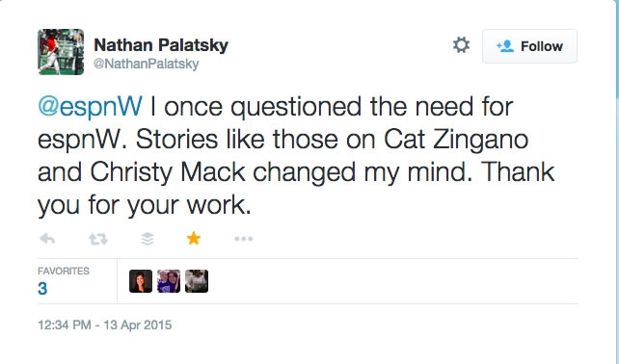The width and height of the screenshot is (619, 364).
Task: Toggle the gold favorite star
Action: click(x=194, y=238)
